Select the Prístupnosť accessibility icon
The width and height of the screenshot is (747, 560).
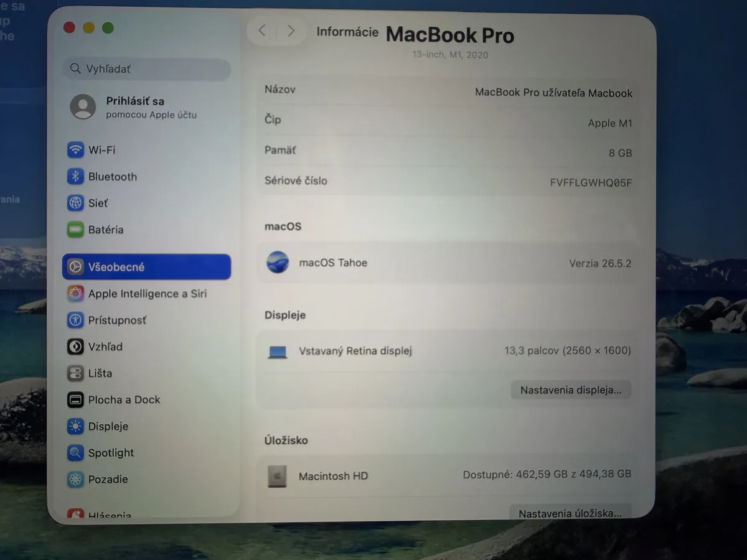point(75,320)
